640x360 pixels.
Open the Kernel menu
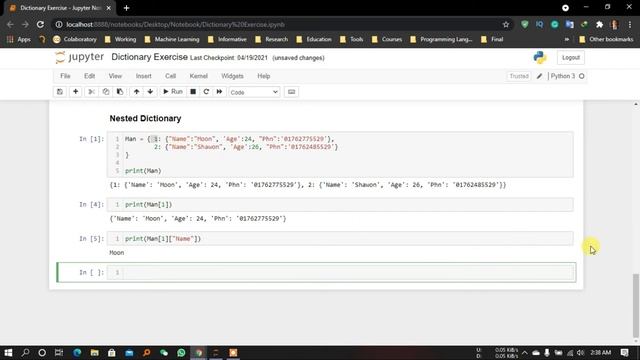click(x=199, y=76)
